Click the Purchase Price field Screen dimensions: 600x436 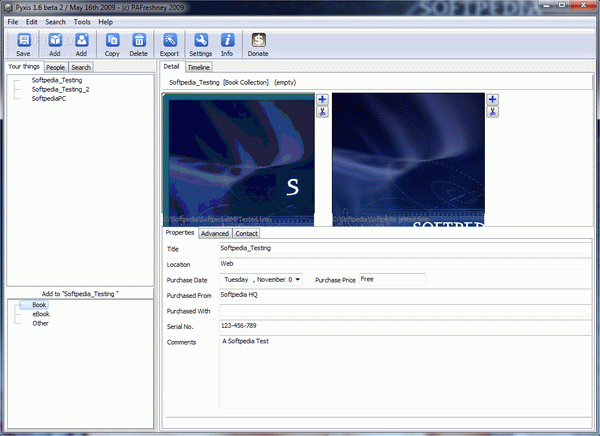click(392, 279)
